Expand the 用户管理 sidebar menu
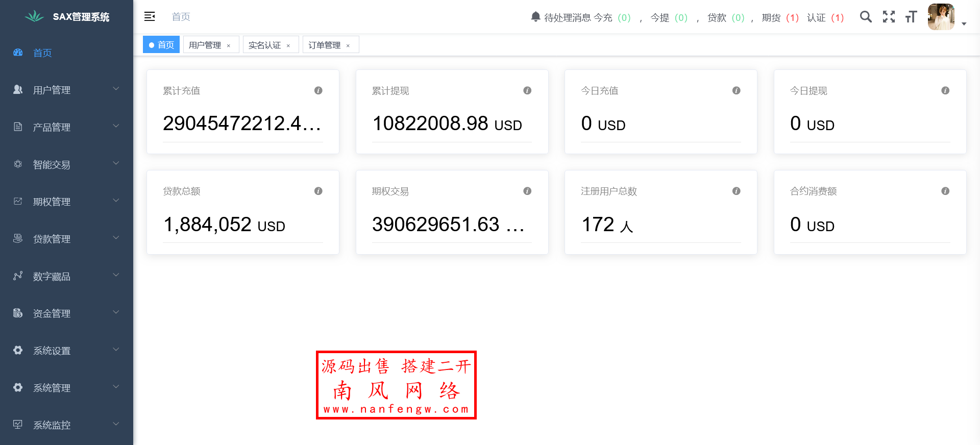Image resolution: width=980 pixels, height=445 pixels. coord(66,90)
